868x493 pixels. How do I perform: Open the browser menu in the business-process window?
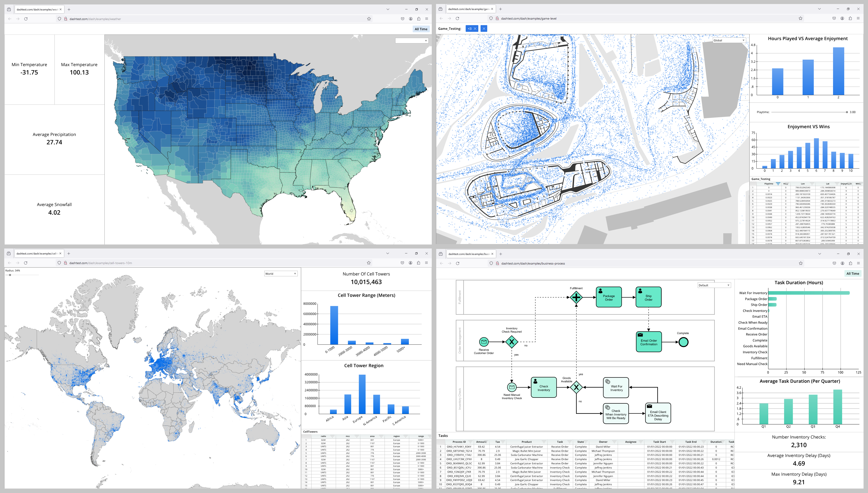tap(858, 263)
